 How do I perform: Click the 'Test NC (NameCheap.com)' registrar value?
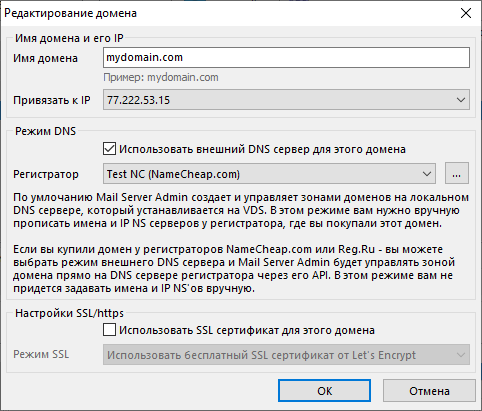pos(173,174)
